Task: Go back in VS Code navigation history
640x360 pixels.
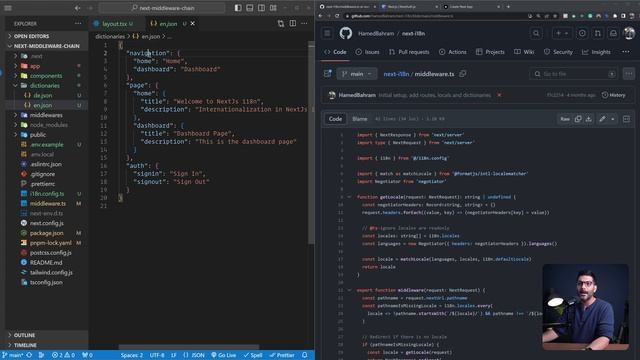Action: click(78, 8)
